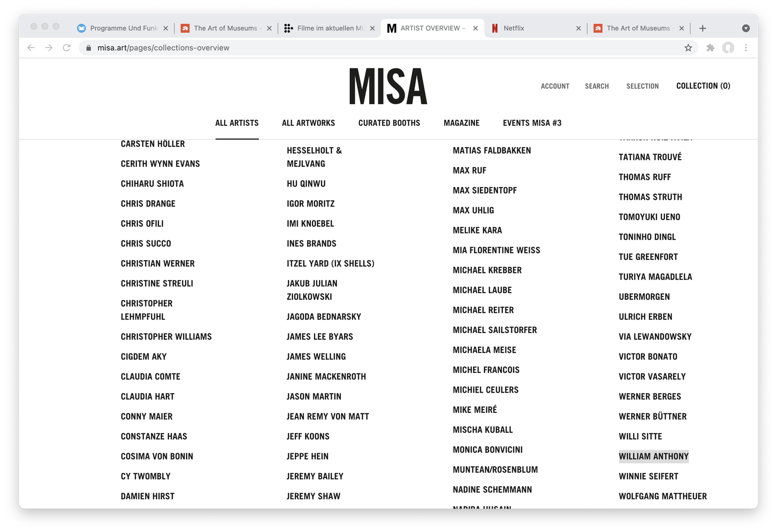The height and width of the screenshot is (532, 777).
Task: Close the Netflix tab
Action: click(579, 28)
